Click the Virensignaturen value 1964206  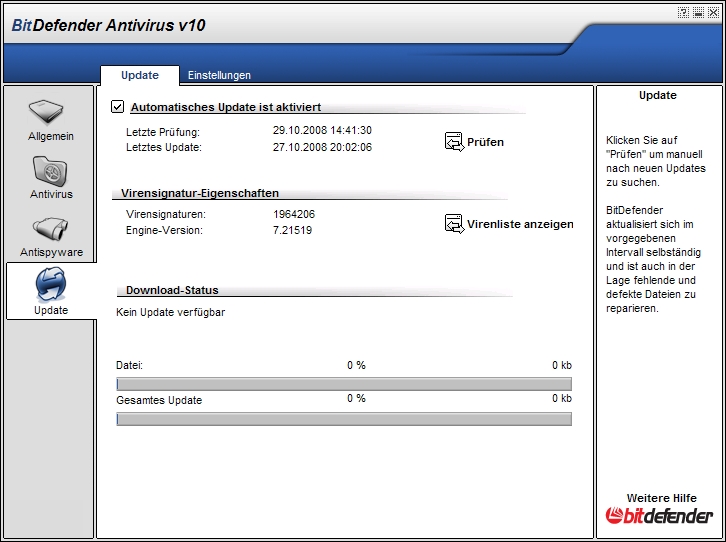coord(294,214)
